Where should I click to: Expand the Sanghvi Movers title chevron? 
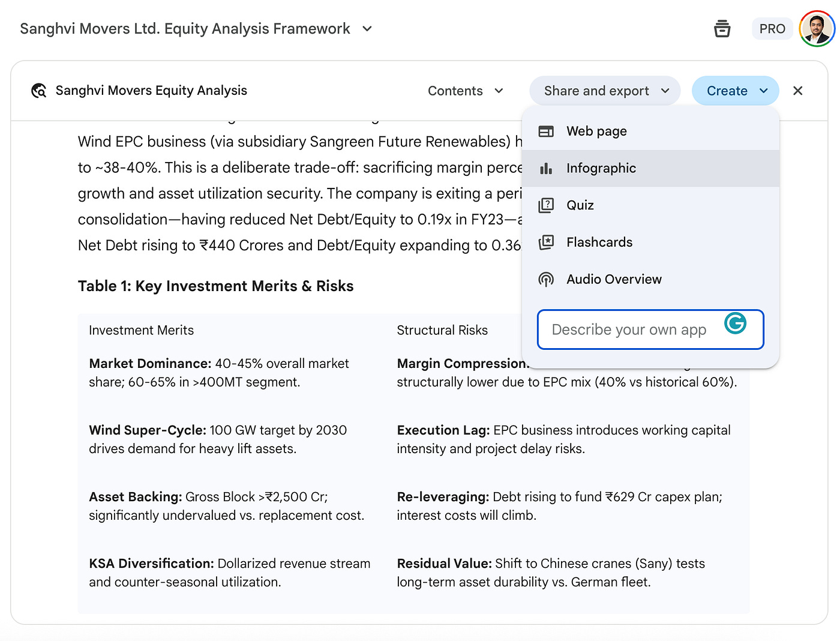click(367, 29)
